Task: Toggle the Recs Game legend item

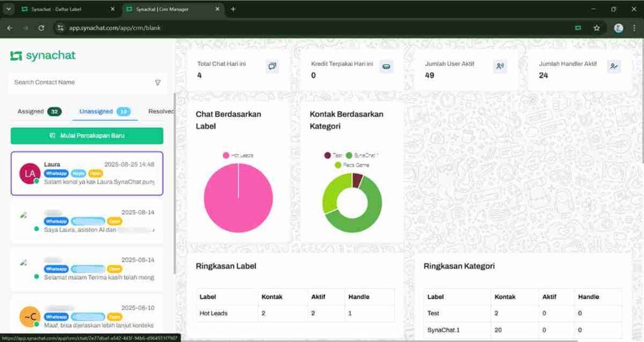Action: (352, 165)
